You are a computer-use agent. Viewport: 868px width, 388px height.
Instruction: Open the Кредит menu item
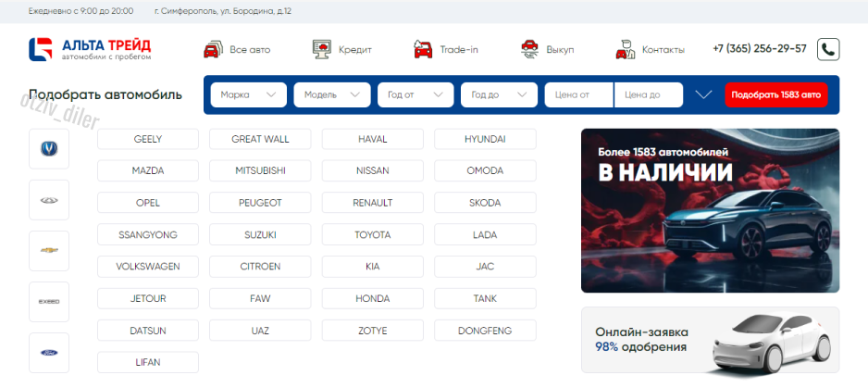point(355,50)
